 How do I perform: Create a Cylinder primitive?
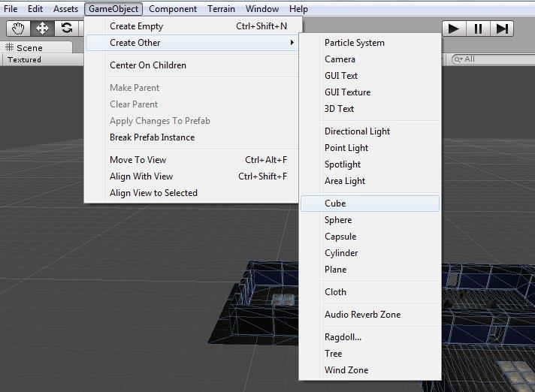tap(370, 253)
